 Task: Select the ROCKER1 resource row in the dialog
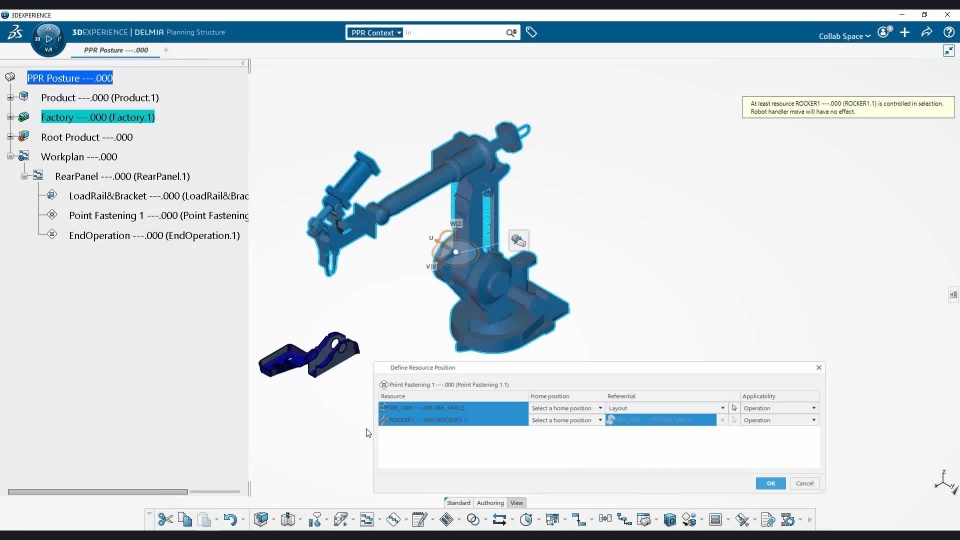(x=453, y=420)
